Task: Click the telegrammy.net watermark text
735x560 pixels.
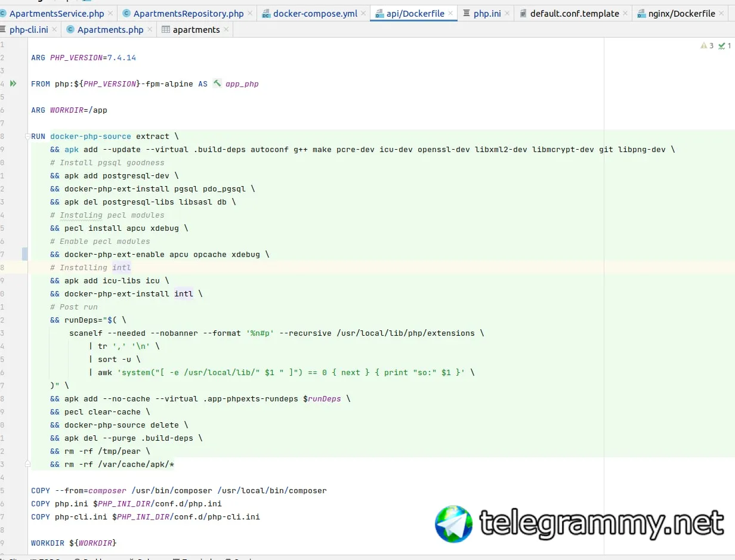Action: coord(601,524)
